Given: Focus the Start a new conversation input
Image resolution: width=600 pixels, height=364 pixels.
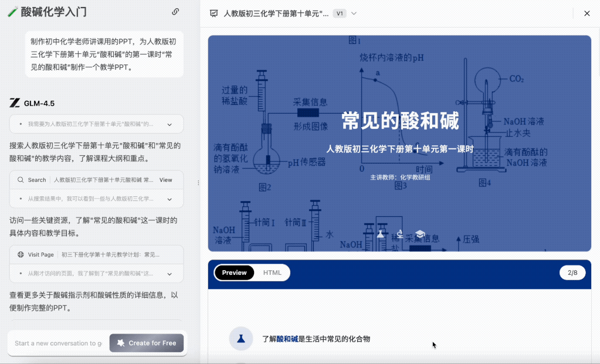Looking at the screenshot, I should tap(58, 343).
